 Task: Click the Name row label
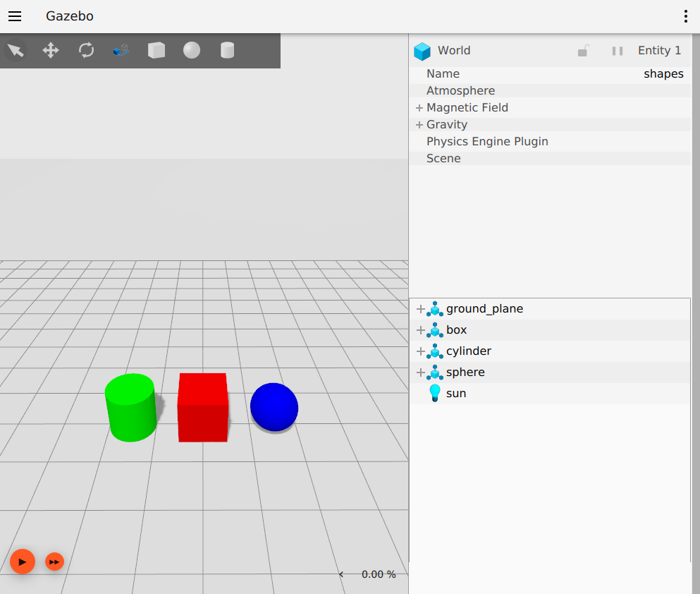click(x=443, y=73)
